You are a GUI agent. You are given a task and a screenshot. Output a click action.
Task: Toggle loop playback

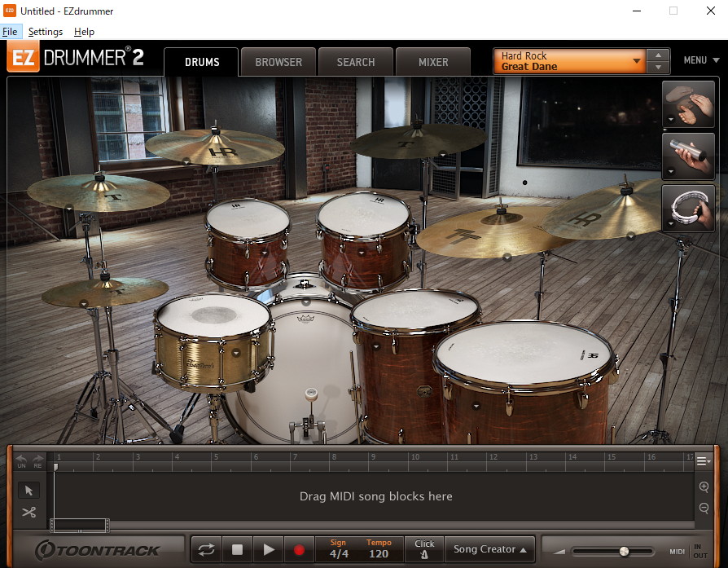[x=206, y=550]
